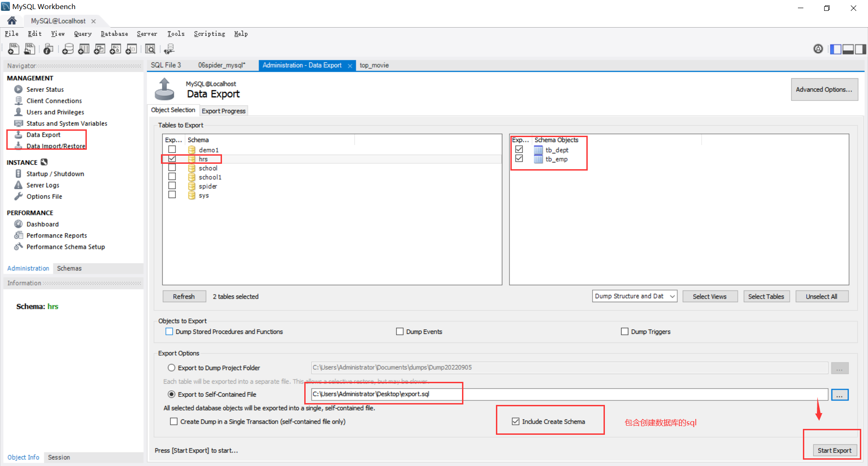The image size is (868, 466).
Task: Open the performance Dashboard
Action: (42, 224)
